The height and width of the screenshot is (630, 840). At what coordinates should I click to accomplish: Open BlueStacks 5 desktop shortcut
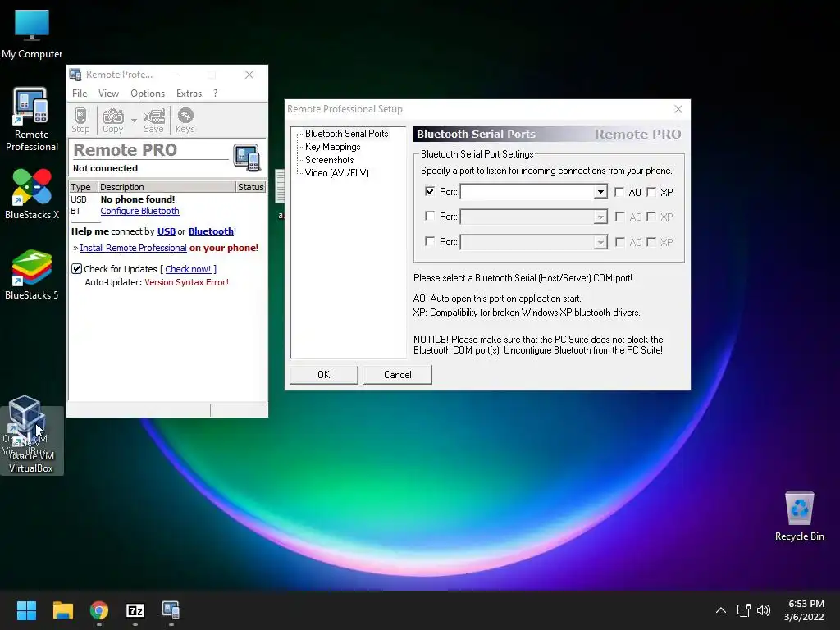[32, 274]
